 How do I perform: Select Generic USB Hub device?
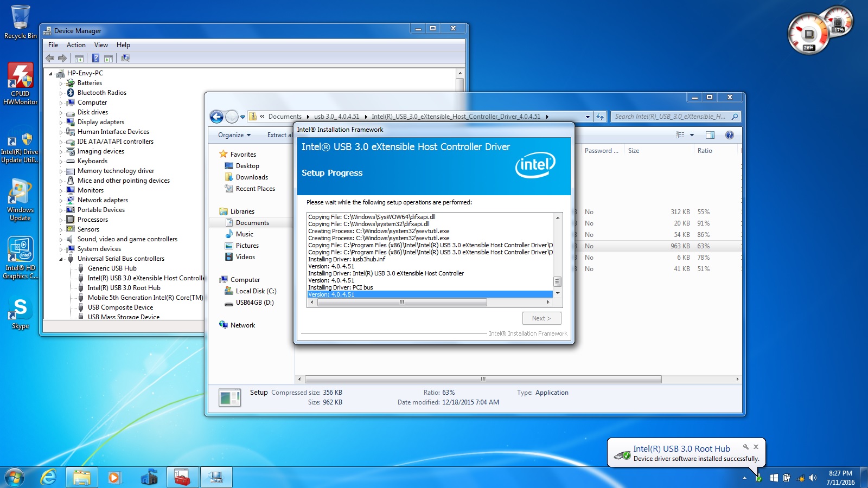[x=112, y=268]
